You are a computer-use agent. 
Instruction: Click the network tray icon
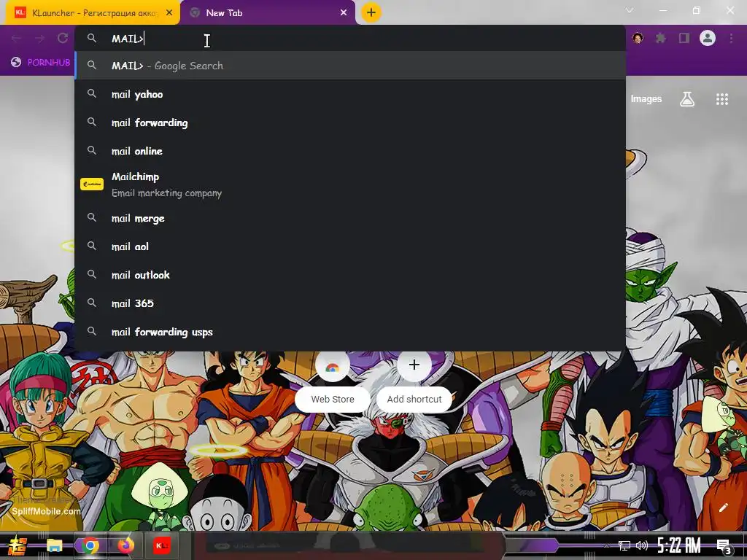click(x=624, y=545)
